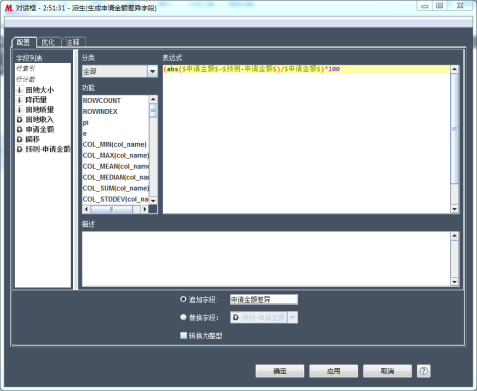Click the help question mark icon
The width and height of the screenshot is (477, 391).
pos(423,371)
